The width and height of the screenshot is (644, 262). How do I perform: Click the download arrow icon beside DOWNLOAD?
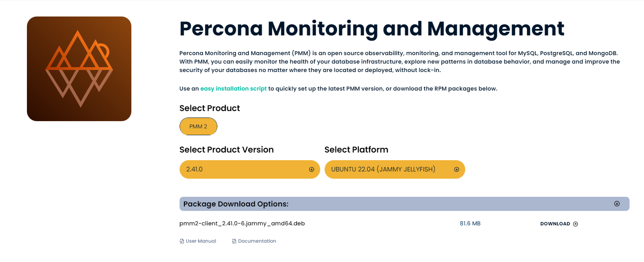pyautogui.click(x=575, y=224)
